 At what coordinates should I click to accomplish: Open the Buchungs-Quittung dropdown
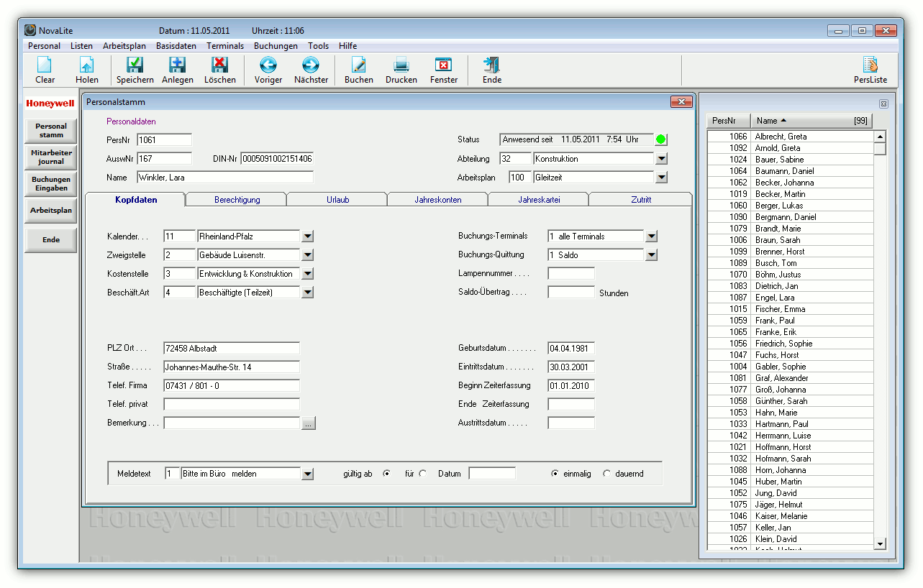[x=651, y=254]
